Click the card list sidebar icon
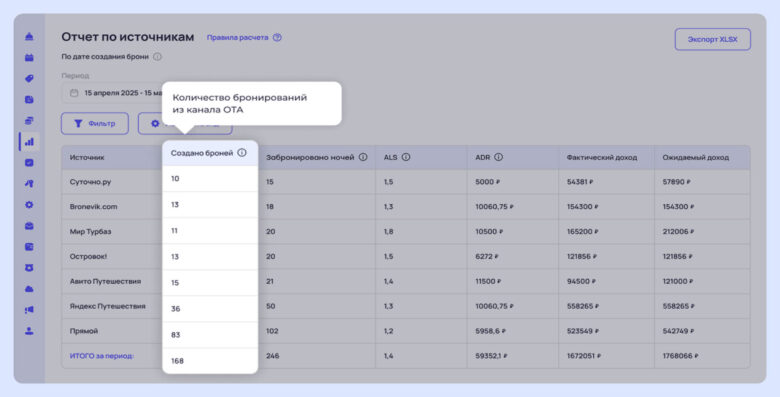Image resolution: width=780 pixels, height=397 pixels. pyautogui.click(x=29, y=247)
